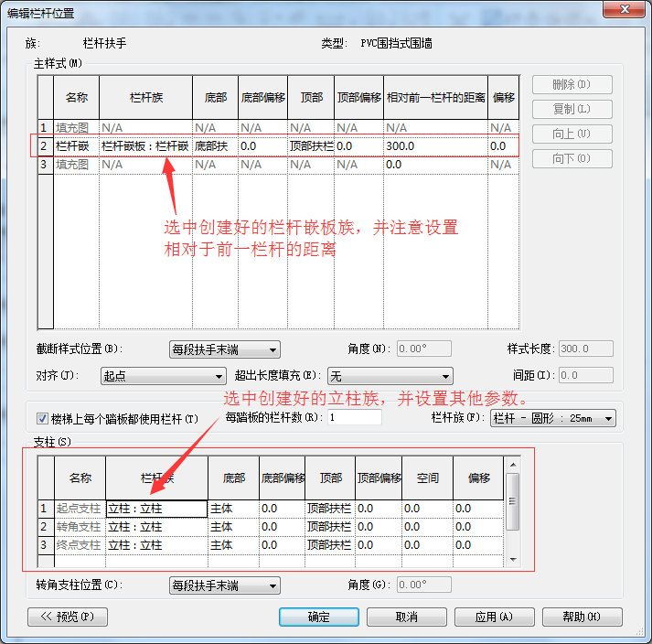Select the 起点支柱 baluster family cell
This screenshot has width=652, height=644.
coord(155,509)
